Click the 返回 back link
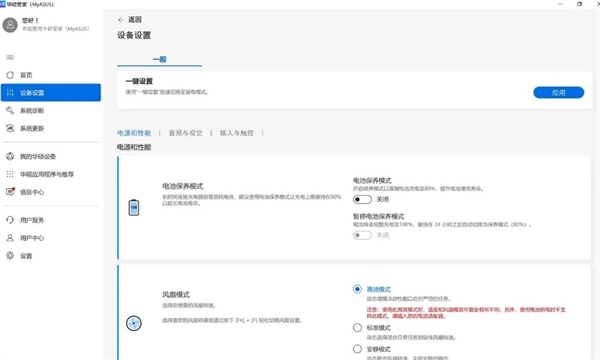 click(x=135, y=20)
